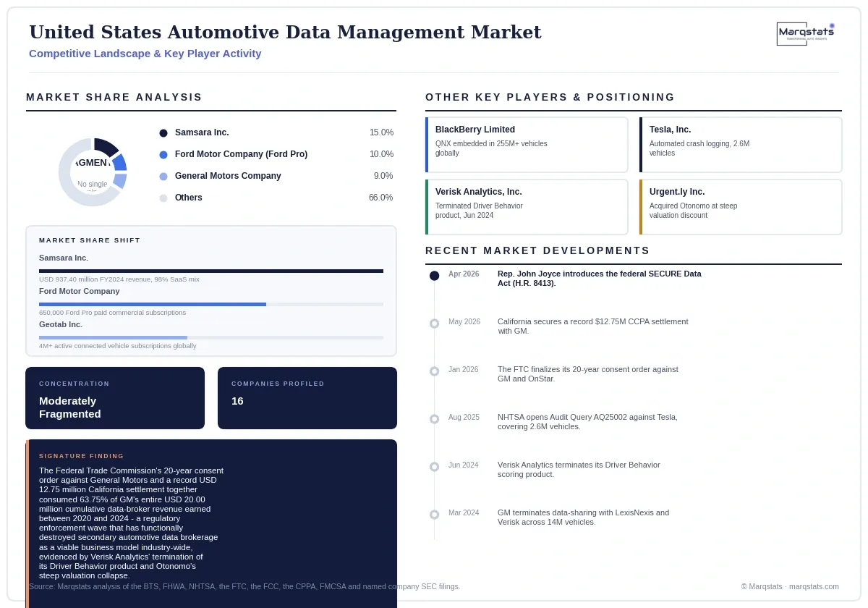Click the 15.0% share value

coord(381,132)
